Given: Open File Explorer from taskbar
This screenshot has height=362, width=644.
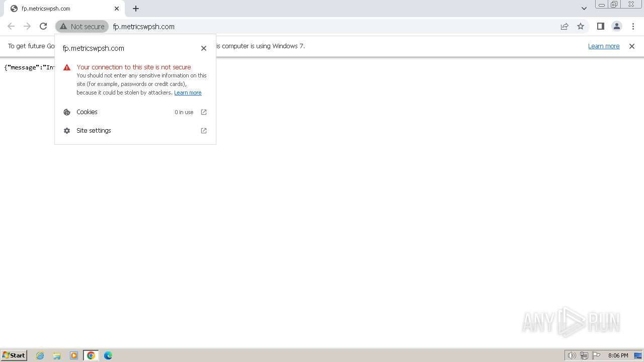Looking at the screenshot, I should pos(57,355).
